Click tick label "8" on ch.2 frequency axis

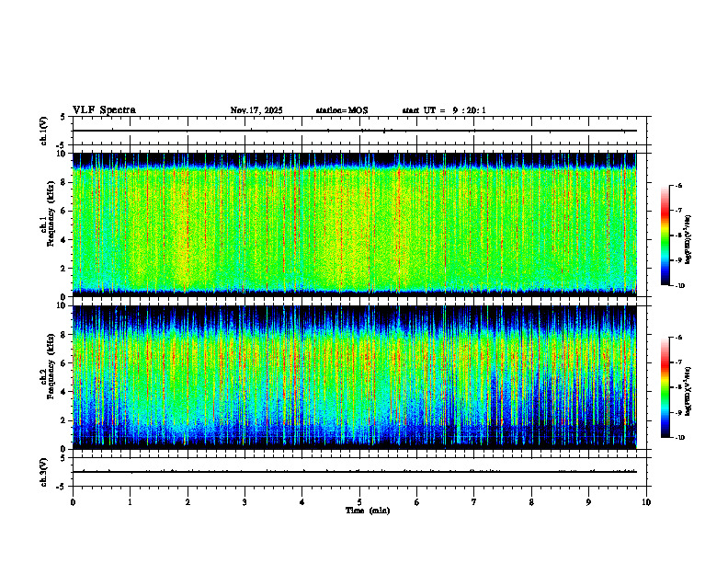coord(63,335)
